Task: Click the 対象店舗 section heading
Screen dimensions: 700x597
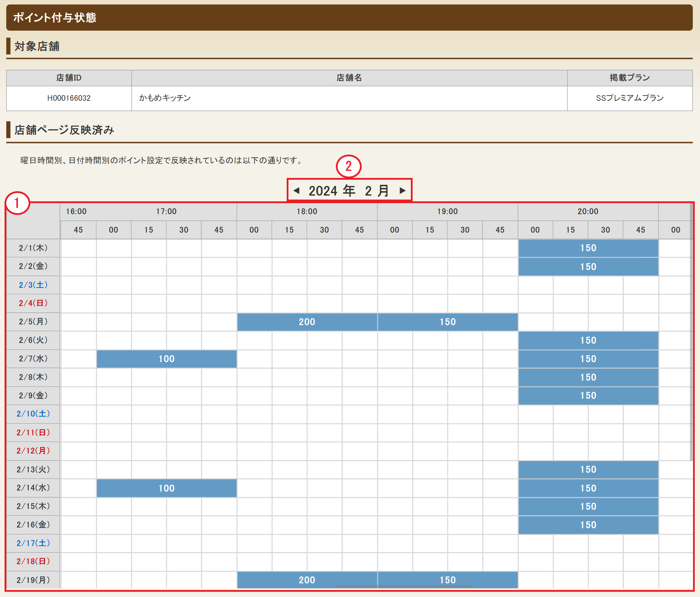Action: click(x=37, y=46)
